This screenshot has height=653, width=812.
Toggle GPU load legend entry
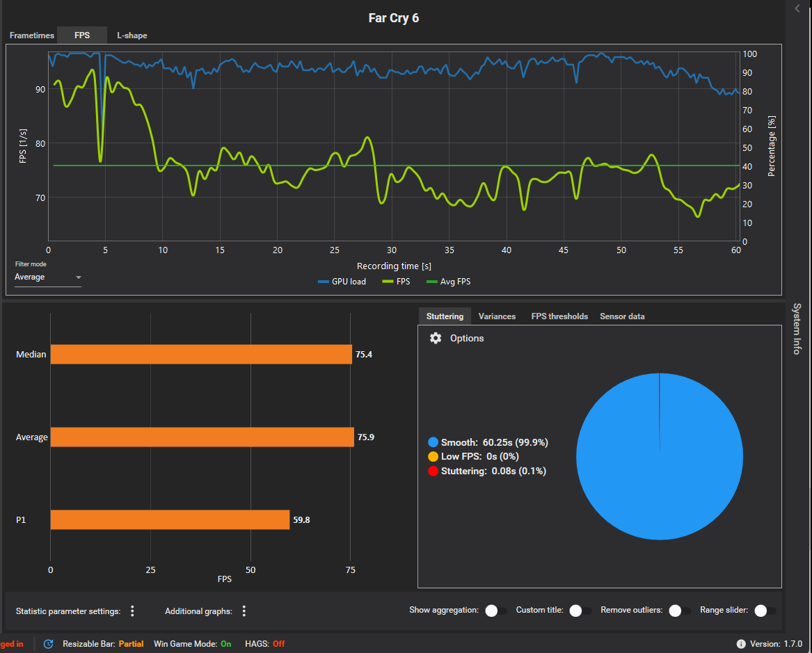(342, 282)
